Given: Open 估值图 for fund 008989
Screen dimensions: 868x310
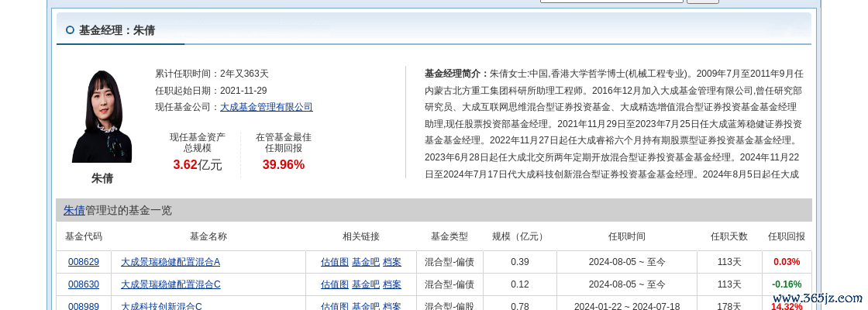Looking at the screenshot, I should [x=334, y=306].
